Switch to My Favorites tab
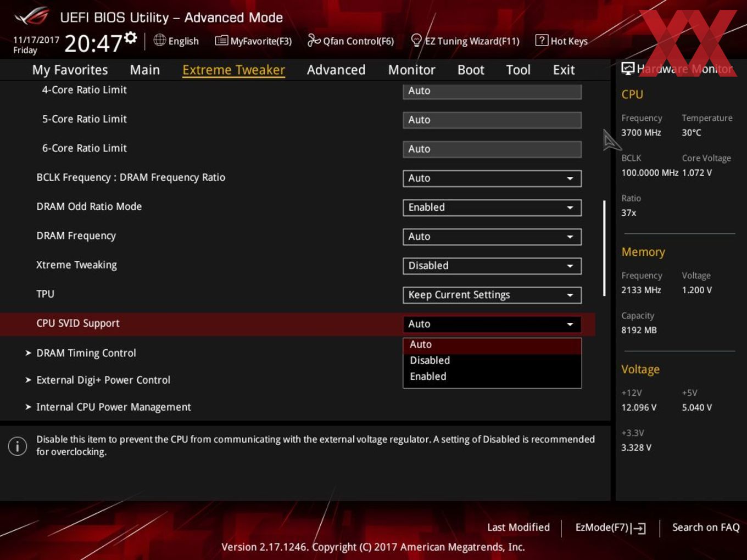 (70, 70)
